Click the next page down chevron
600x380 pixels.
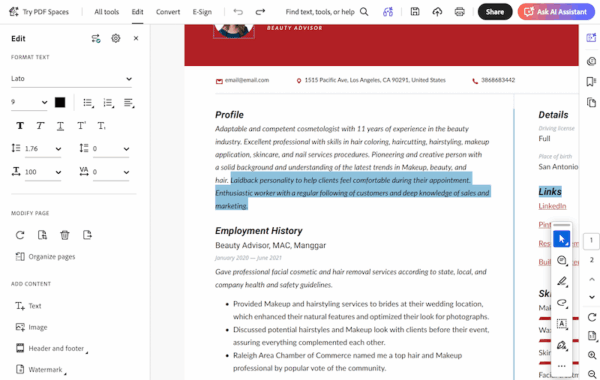click(592, 297)
